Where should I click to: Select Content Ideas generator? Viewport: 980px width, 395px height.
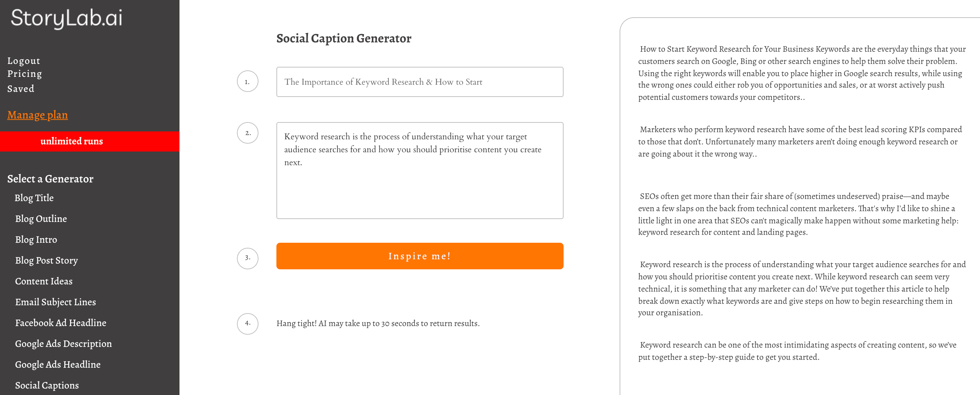click(44, 280)
